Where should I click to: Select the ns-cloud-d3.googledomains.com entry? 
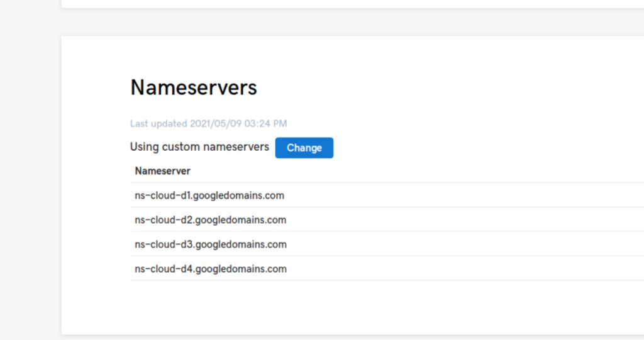pyautogui.click(x=211, y=244)
